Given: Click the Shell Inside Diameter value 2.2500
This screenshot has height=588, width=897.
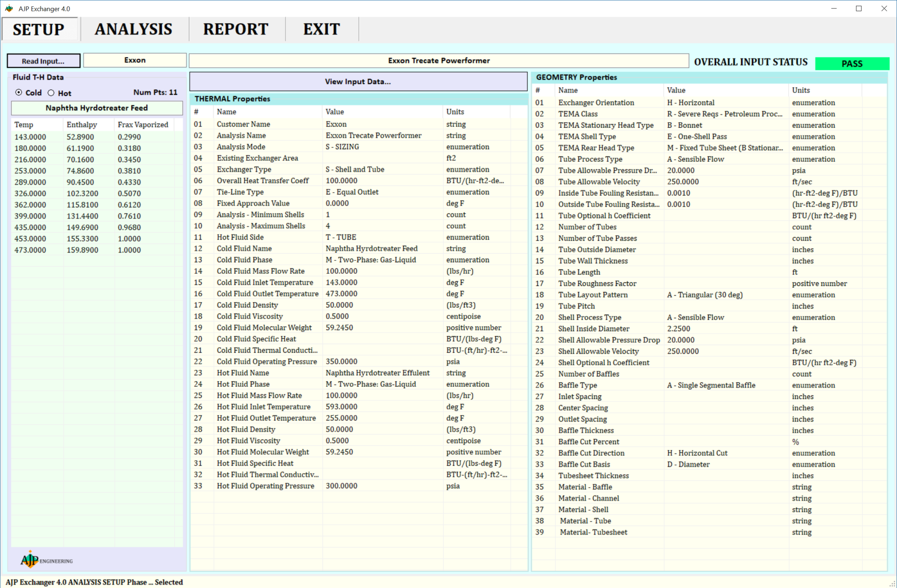Looking at the screenshot, I should [x=679, y=329].
